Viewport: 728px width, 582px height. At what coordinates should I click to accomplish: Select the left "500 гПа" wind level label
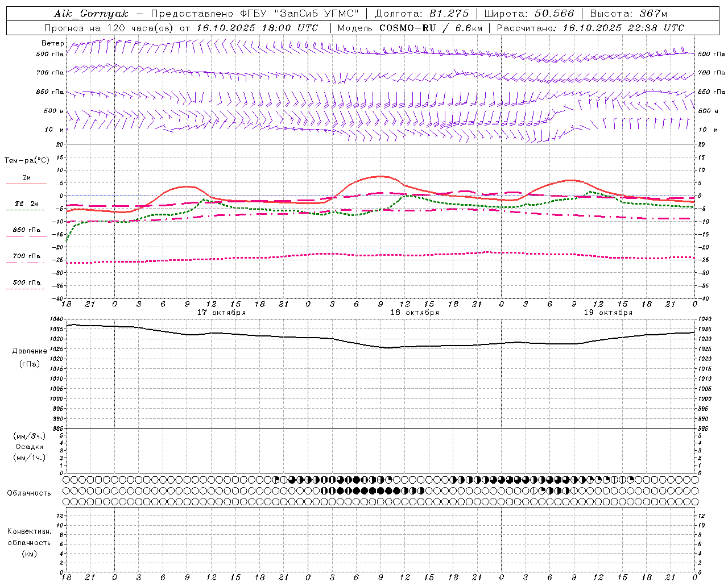(50, 54)
